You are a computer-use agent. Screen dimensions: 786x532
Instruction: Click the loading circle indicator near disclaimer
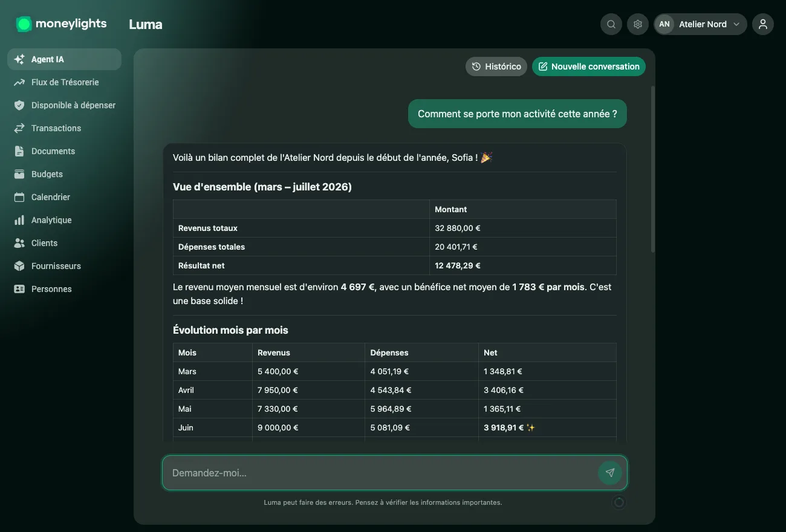point(619,502)
